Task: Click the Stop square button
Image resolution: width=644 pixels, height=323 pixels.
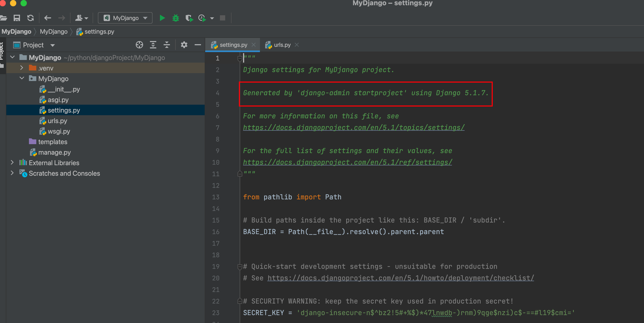Action: click(223, 18)
